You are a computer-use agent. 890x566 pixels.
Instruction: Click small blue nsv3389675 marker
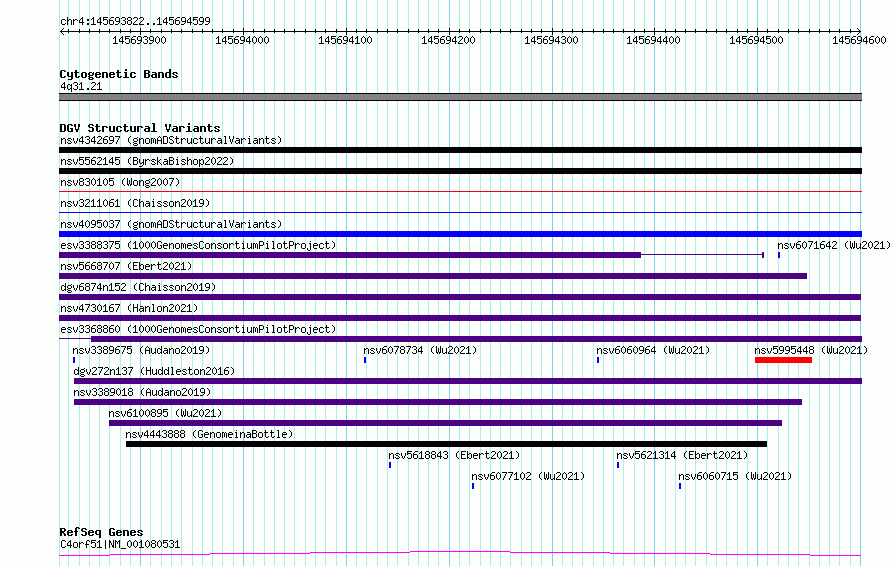point(74,360)
